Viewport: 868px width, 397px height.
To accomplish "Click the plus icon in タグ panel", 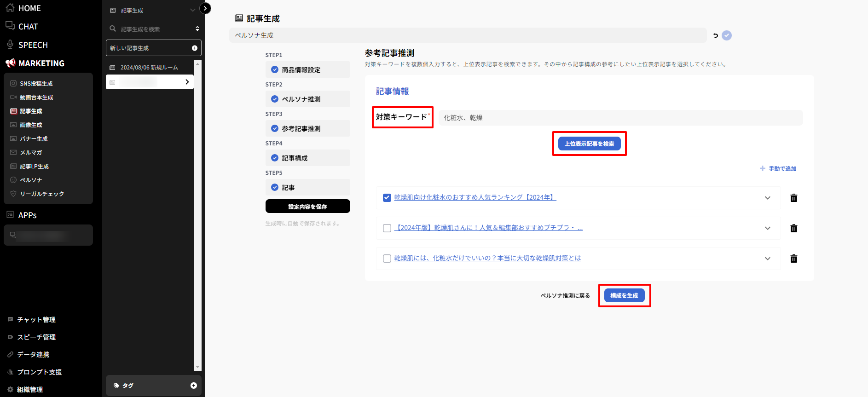I will point(193,385).
